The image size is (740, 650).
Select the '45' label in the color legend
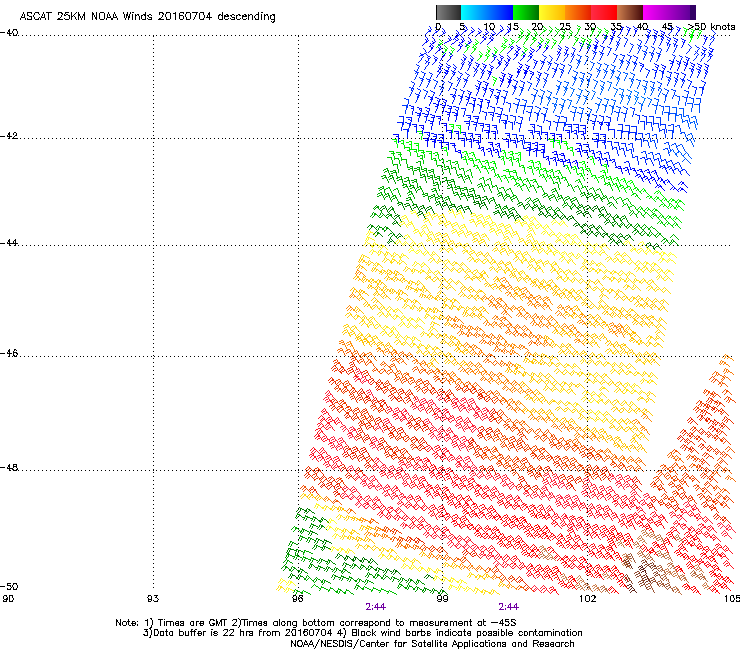(x=667, y=27)
